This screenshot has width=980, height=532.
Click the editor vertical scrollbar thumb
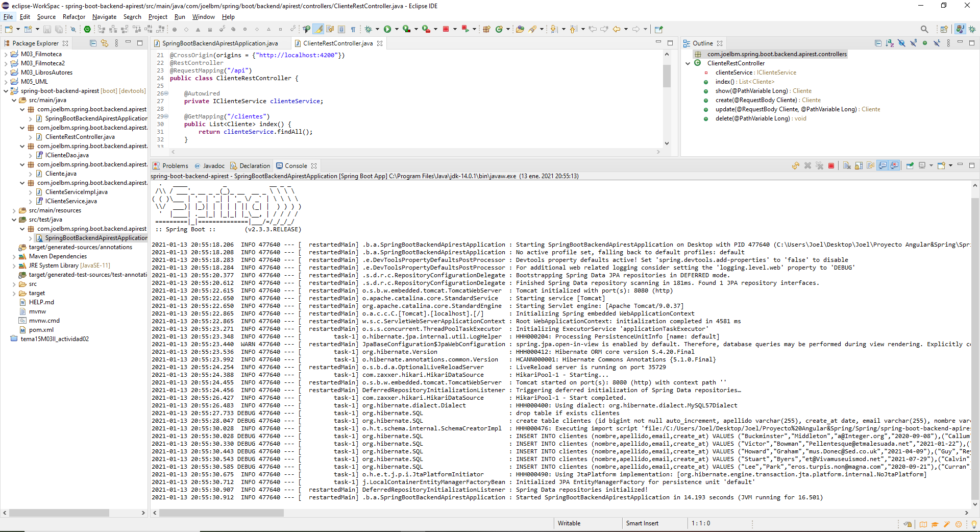click(x=667, y=77)
